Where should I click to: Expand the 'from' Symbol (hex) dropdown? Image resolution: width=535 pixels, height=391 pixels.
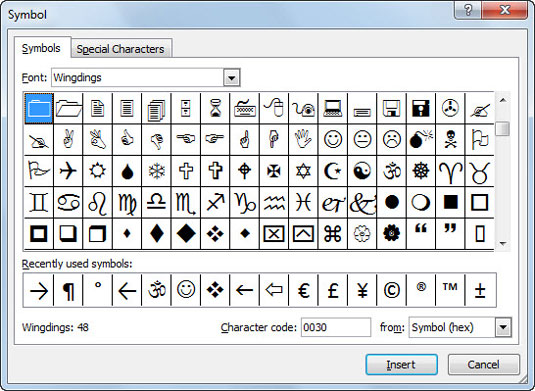click(x=503, y=328)
